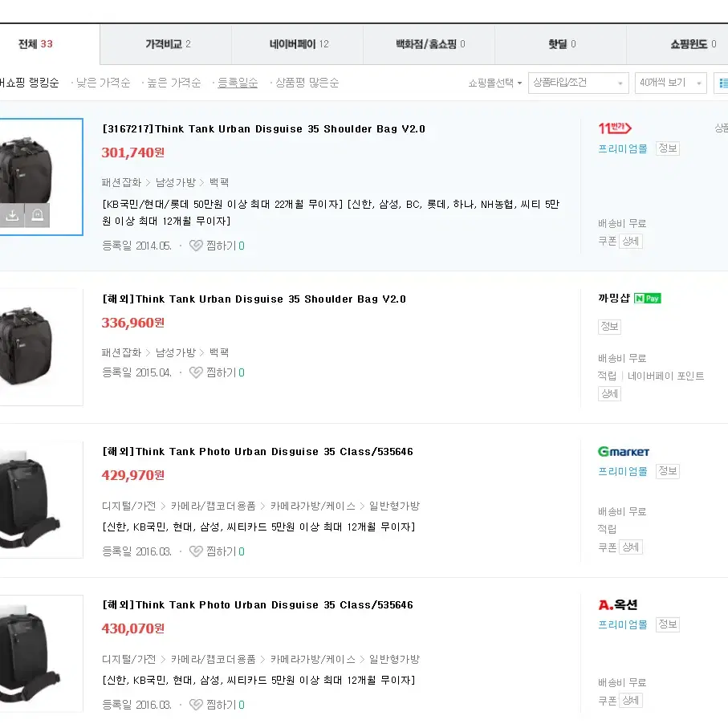Open the 40개씩 보기 dropdown
728x728 pixels.
[670, 83]
